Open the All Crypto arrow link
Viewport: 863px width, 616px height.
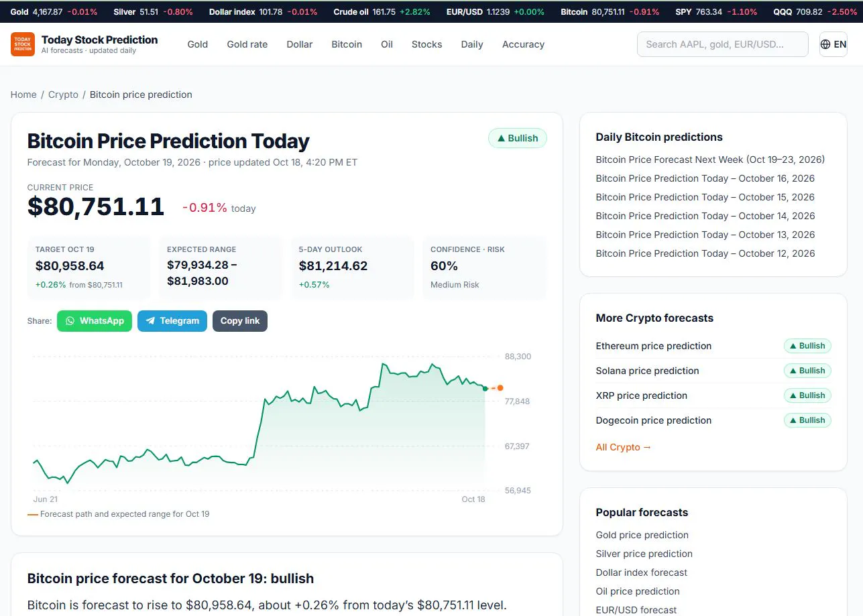(624, 447)
